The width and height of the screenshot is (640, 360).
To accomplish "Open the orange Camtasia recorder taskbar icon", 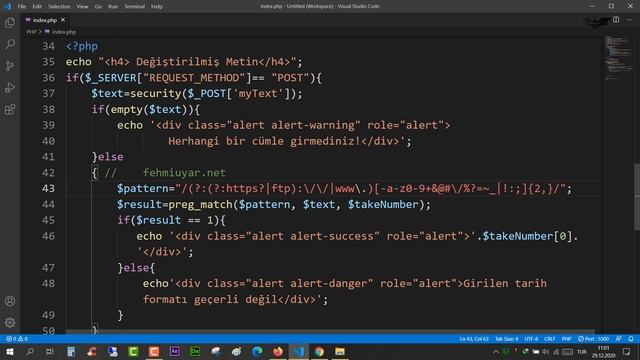I will tap(154, 351).
